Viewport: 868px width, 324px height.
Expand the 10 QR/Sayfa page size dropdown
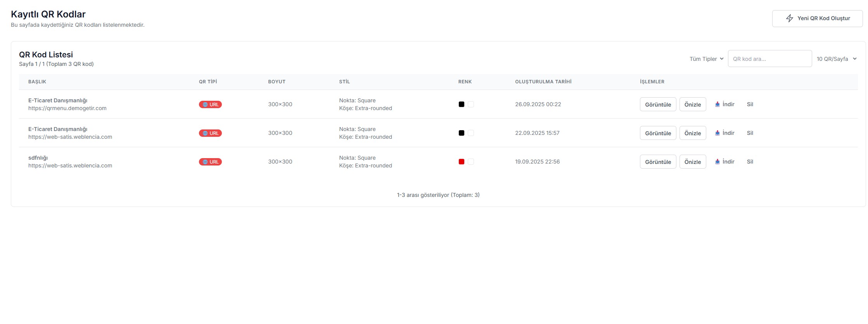(x=836, y=59)
